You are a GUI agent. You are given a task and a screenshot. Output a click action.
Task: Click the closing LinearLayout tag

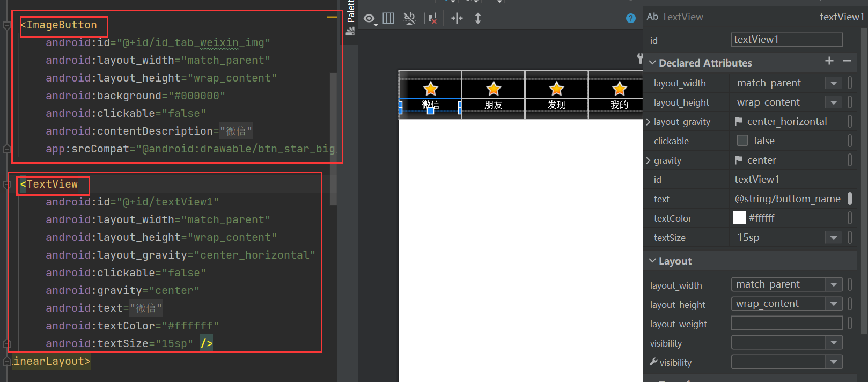(x=52, y=362)
